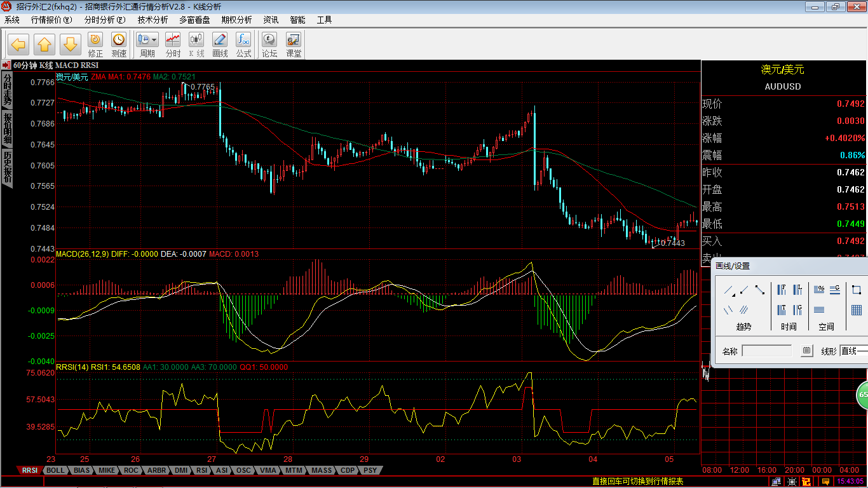Select the RRSI indicator tab
This screenshot has height=488, width=868.
30,470
